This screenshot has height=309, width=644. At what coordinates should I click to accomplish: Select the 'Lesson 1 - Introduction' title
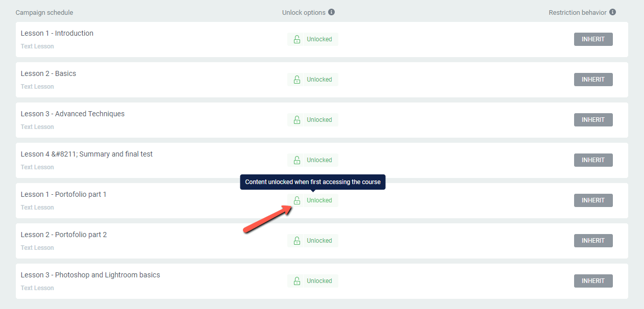(57, 33)
